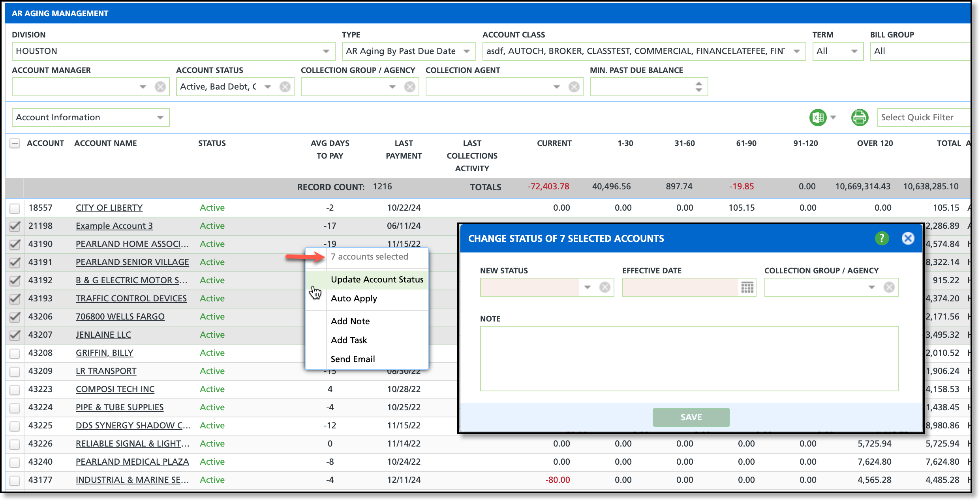This screenshot has height=501, width=980.
Task: Check the CITY OF LIBERTY row checkbox
Action: point(15,208)
